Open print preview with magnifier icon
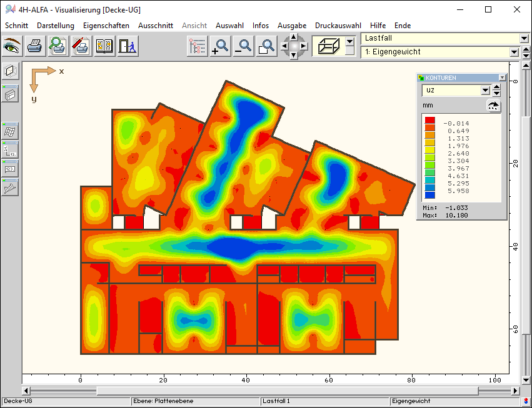The image size is (532, 408). tap(58, 46)
